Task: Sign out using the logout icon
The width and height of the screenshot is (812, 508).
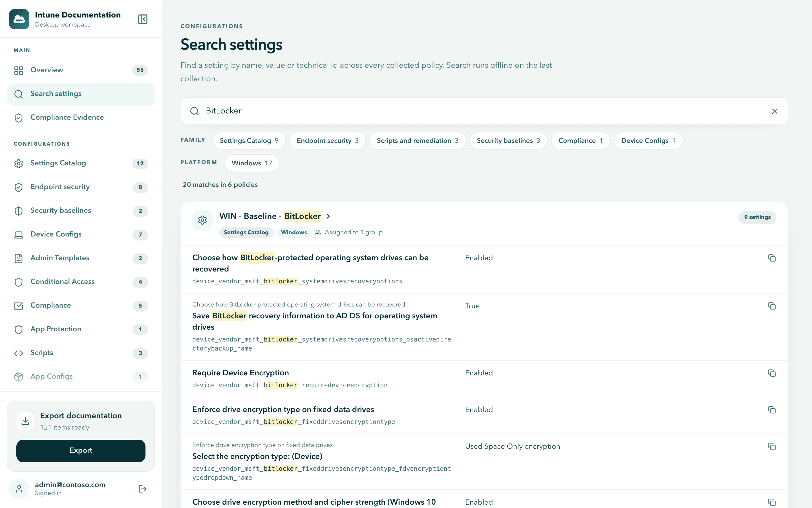Action: coord(143,489)
